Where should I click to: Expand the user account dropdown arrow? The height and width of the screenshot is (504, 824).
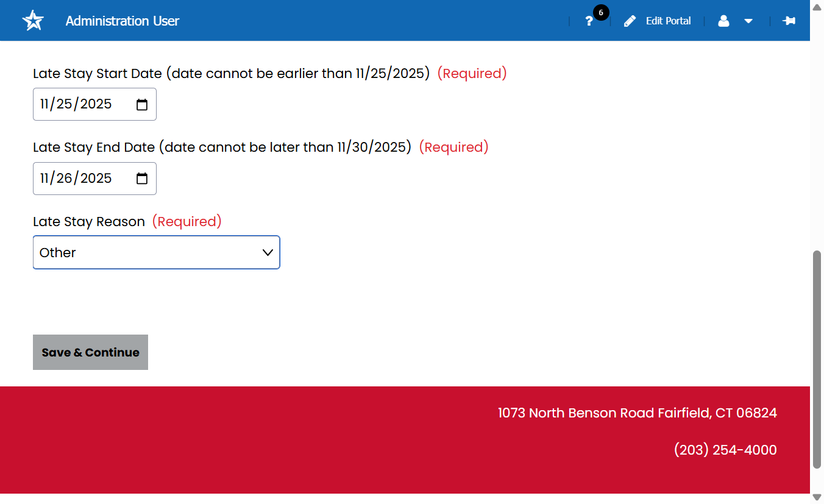(748, 21)
